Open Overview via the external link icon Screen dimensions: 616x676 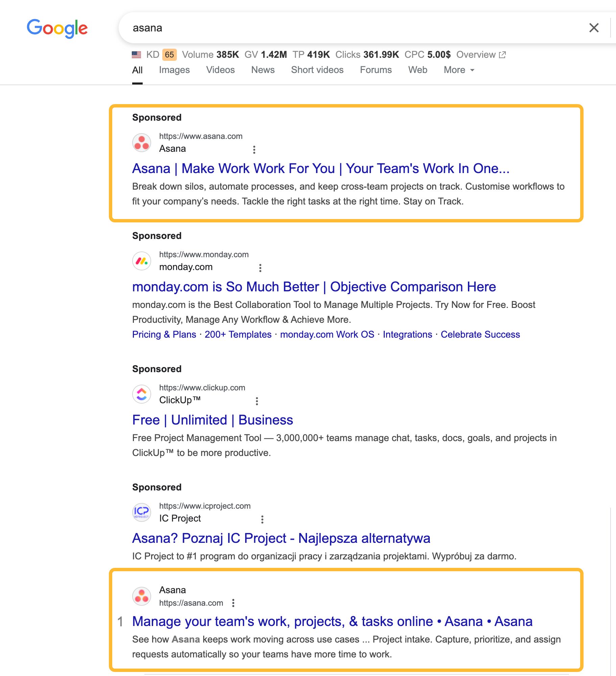tap(502, 54)
